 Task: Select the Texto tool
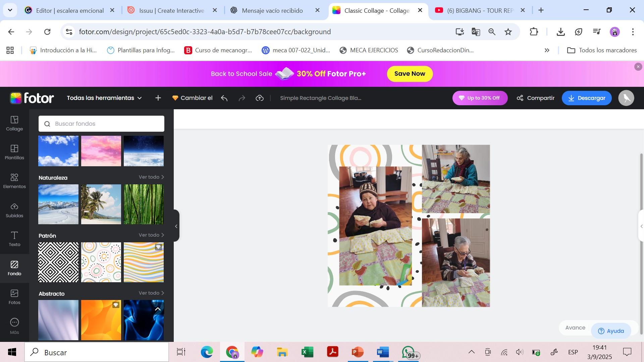pos(14,239)
